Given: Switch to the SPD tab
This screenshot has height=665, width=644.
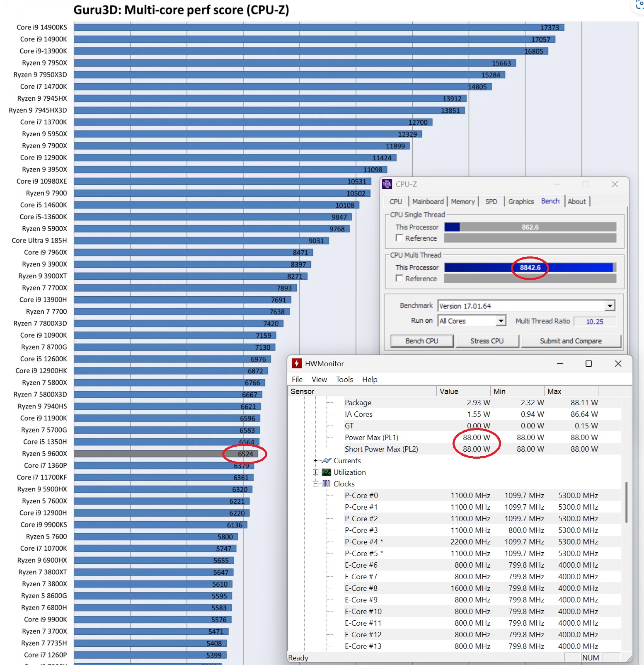Looking at the screenshot, I should (x=491, y=201).
